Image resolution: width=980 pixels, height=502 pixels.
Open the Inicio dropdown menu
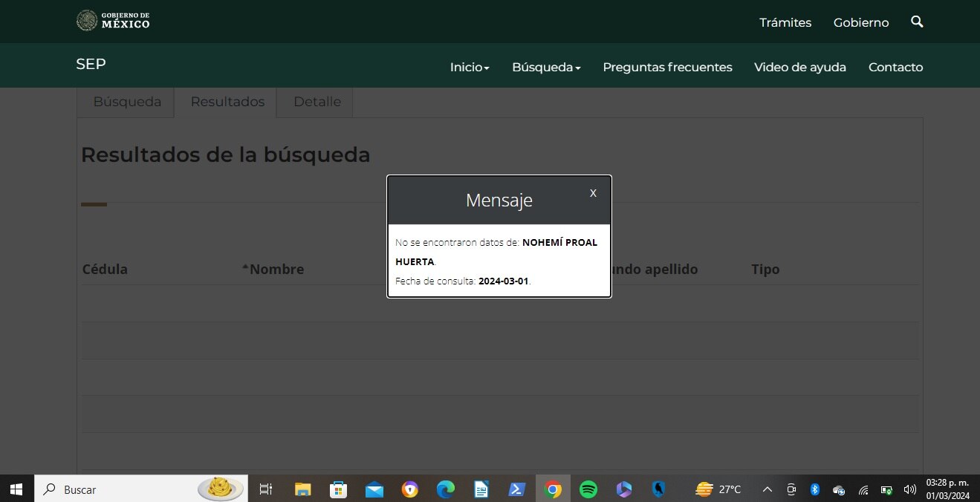pos(469,67)
